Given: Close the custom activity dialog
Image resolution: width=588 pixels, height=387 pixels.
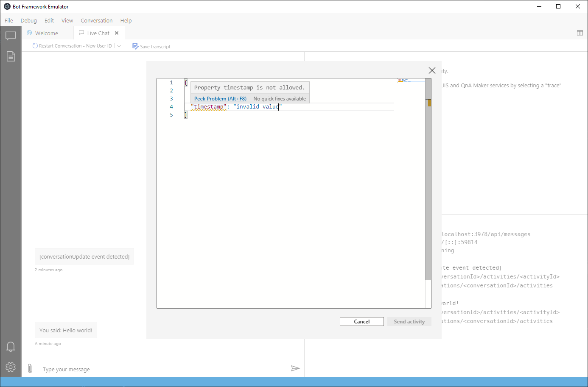Looking at the screenshot, I should pyautogui.click(x=432, y=71).
